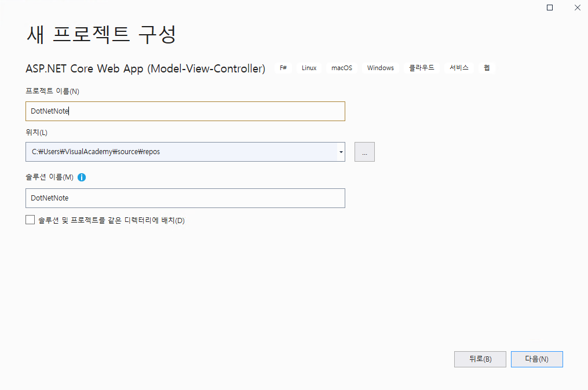Viewport: 588px width, 390px height.
Task: Click the F# language tag
Action: [283, 68]
